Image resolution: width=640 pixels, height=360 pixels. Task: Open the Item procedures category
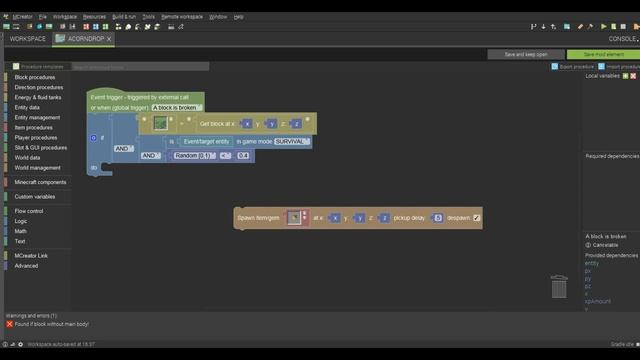click(33, 128)
